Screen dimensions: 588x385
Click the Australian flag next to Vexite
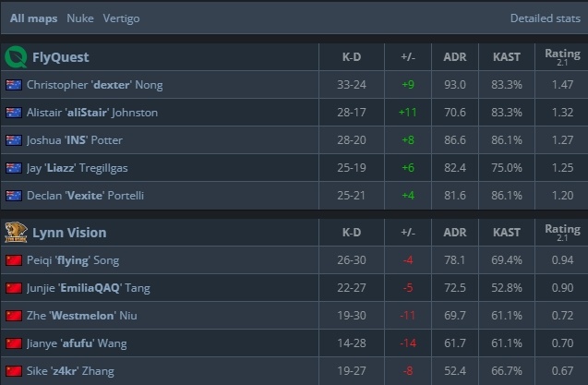tap(14, 196)
